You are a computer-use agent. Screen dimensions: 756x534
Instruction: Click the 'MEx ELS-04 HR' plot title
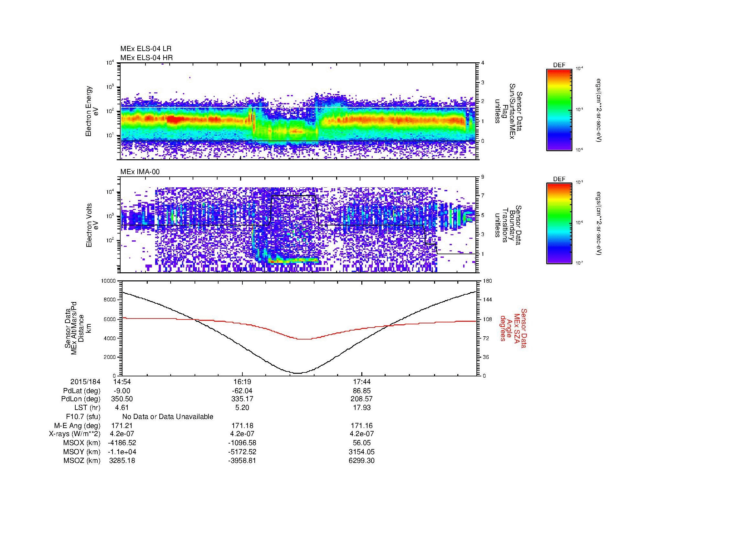[x=146, y=58]
